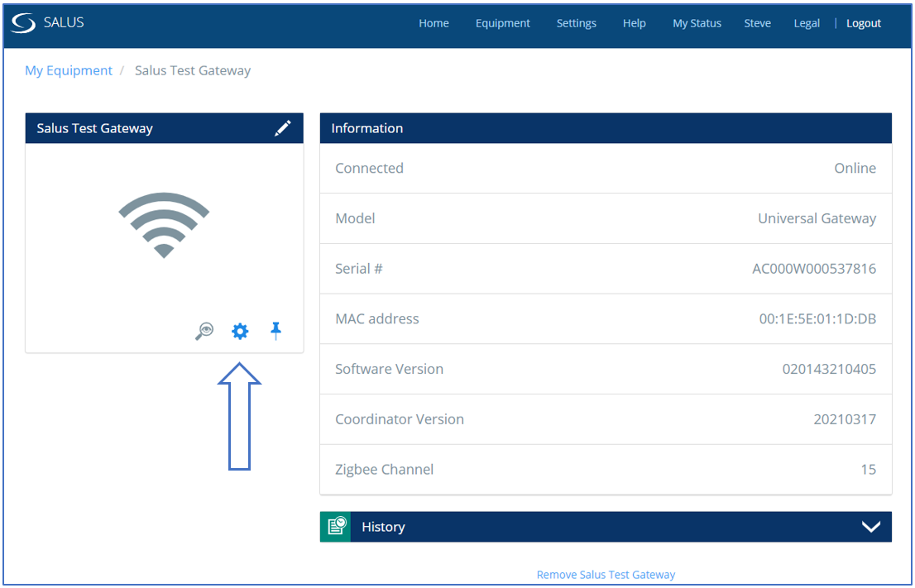This screenshot has height=588, width=915.
Task: Log out via Logout link
Action: tap(864, 23)
